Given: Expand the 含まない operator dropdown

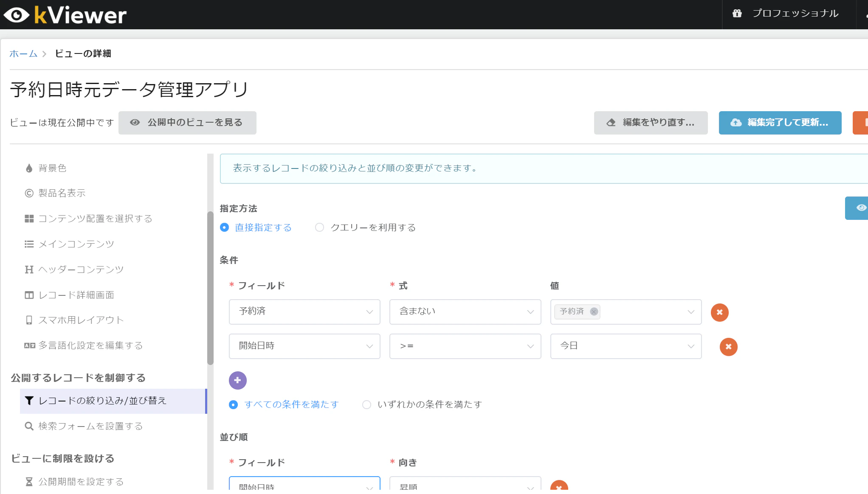Looking at the screenshot, I should (465, 312).
